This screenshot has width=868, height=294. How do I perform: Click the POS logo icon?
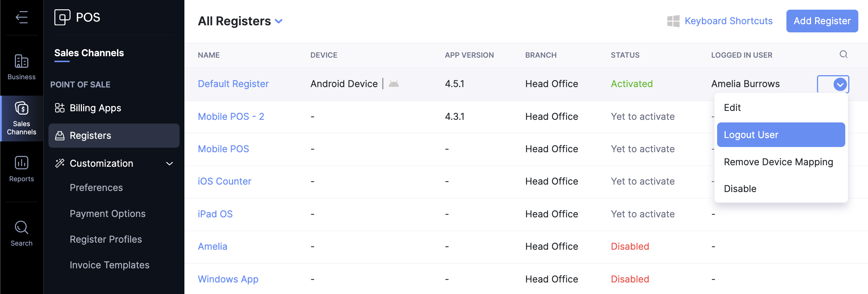(x=62, y=17)
